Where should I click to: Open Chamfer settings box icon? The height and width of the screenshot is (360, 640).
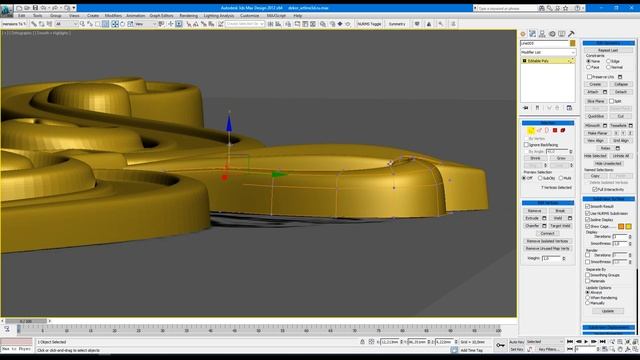[x=544, y=226]
